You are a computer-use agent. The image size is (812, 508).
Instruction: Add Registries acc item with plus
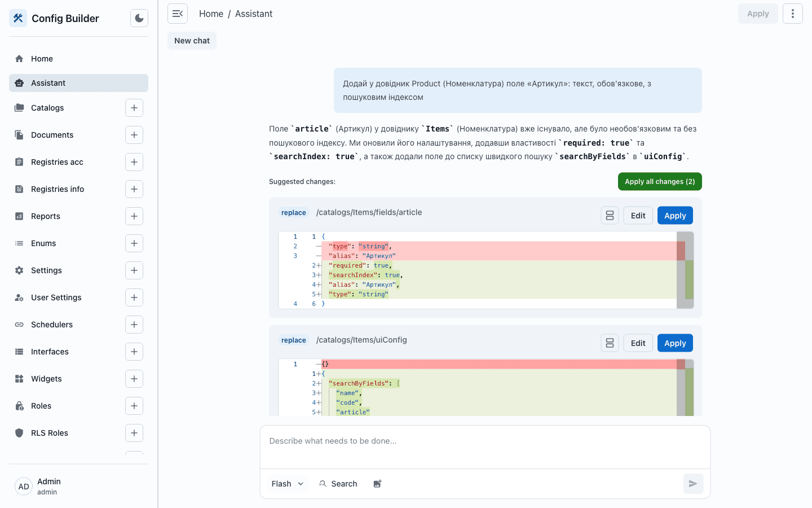[x=134, y=162]
